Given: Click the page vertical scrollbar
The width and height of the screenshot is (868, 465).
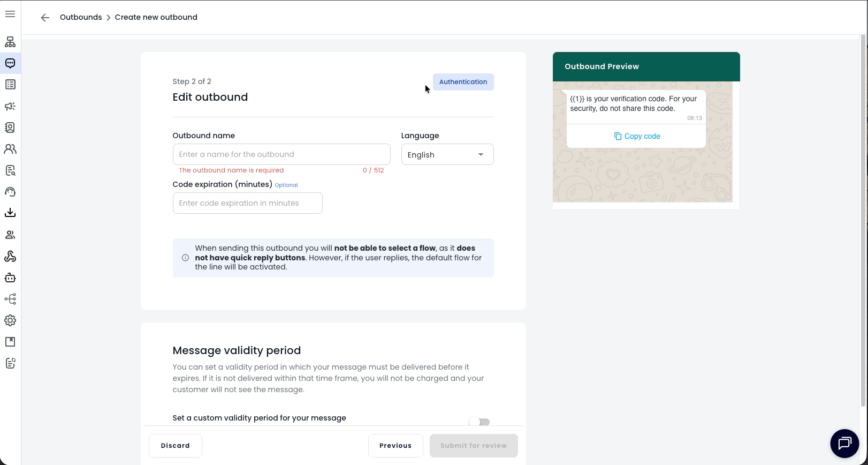Looking at the screenshot, I should point(862,214).
